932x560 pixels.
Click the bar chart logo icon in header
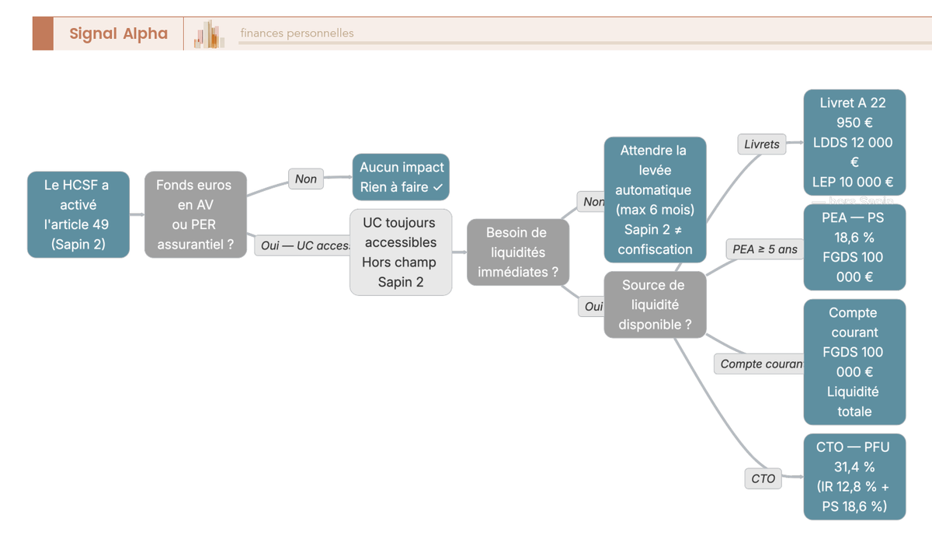coord(209,34)
